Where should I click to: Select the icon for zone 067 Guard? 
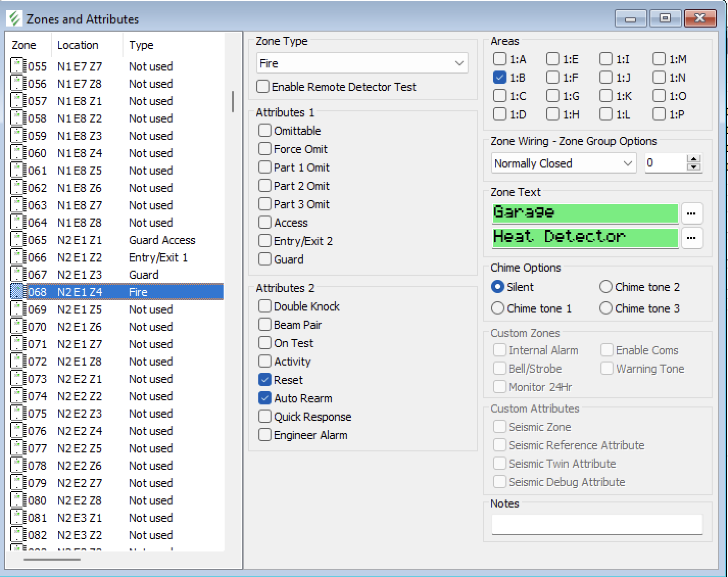point(17,275)
